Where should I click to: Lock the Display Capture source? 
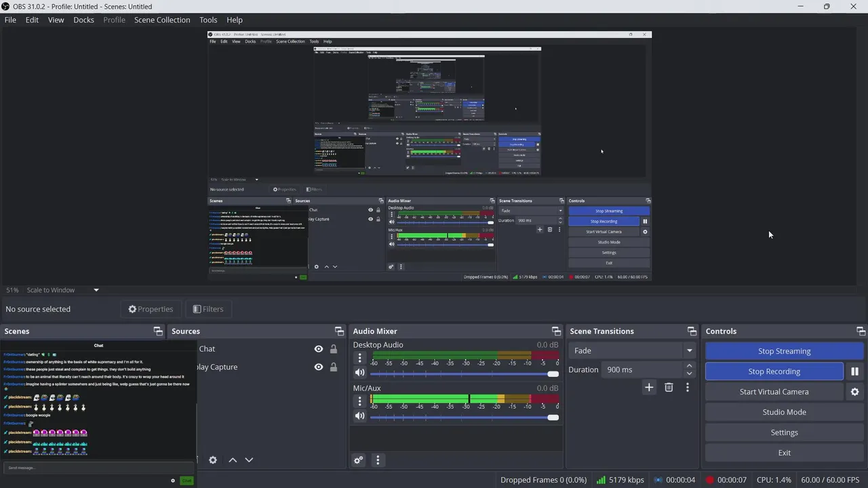coord(334,367)
